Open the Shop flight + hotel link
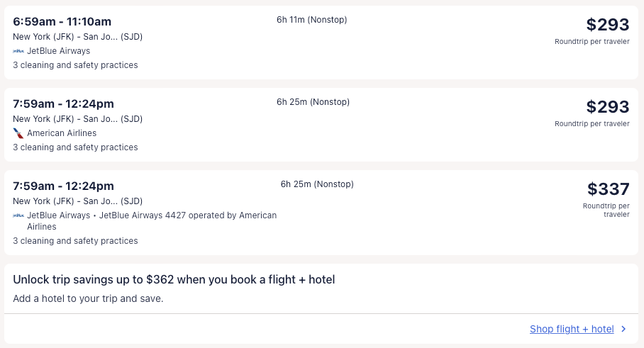 [572, 329]
